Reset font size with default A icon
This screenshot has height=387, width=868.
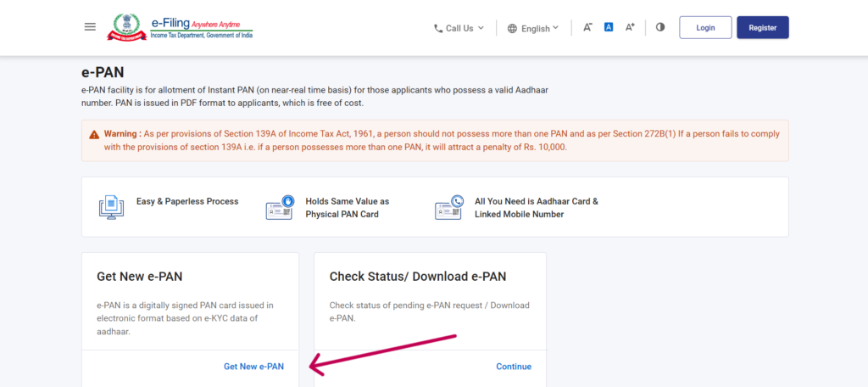point(609,27)
